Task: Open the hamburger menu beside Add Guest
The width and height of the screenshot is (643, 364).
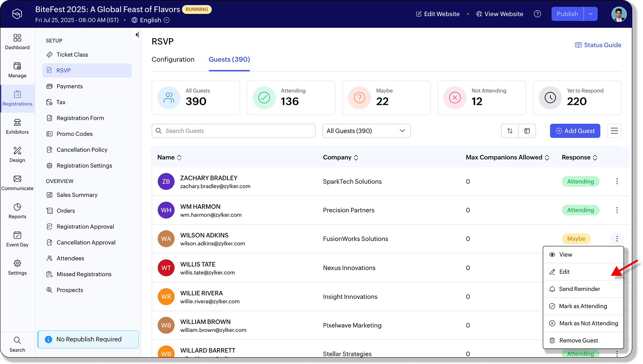Action: pos(614,131)
